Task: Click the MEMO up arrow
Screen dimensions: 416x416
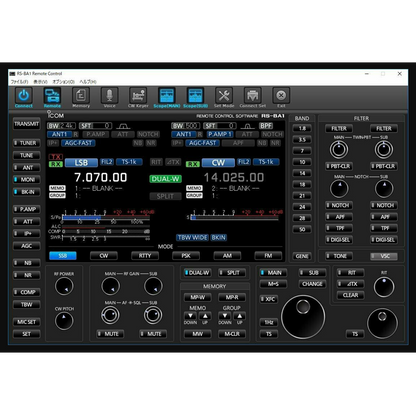Action: pyautogui.click(x=205, y=316)
